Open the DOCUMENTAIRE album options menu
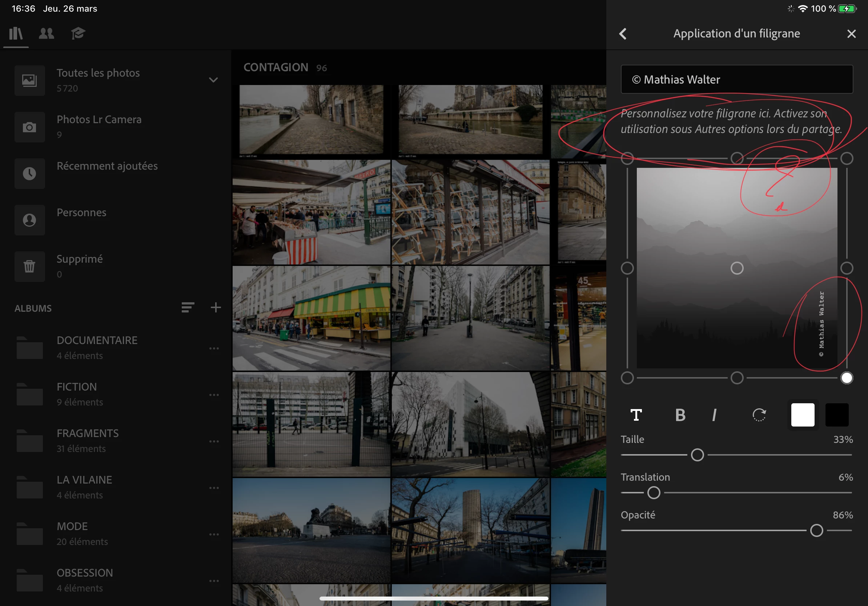The image size is (868, 606). point(214,348)
